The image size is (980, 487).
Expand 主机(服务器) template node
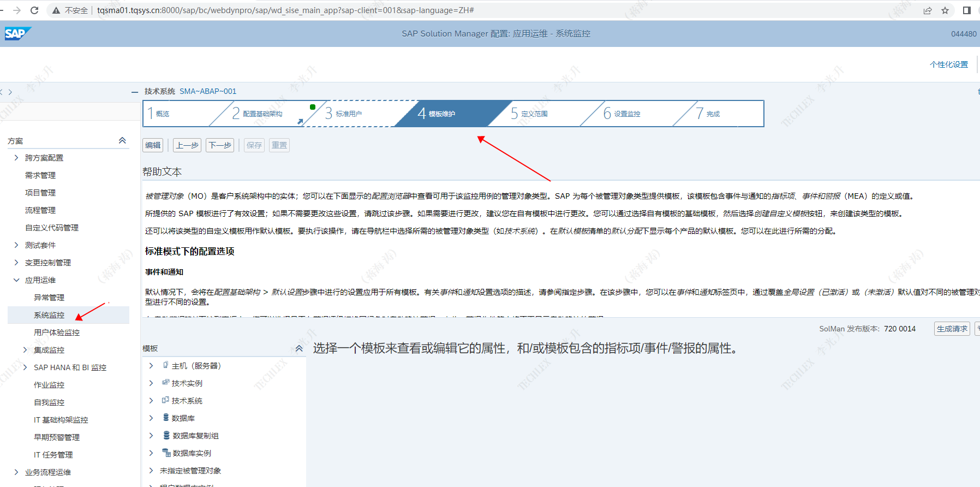pyautogui.click(x=151, y=366)
